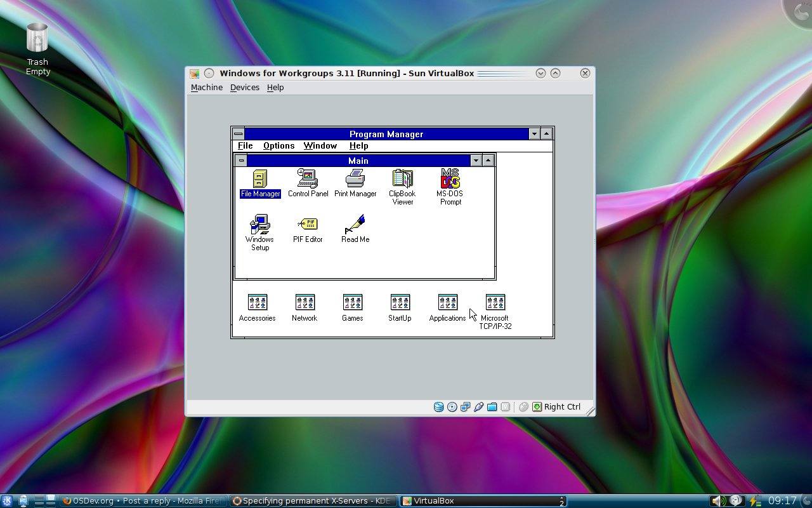
Task: Click the shared folders indicator in VirtualBox
Action: (x=492, y=407)
